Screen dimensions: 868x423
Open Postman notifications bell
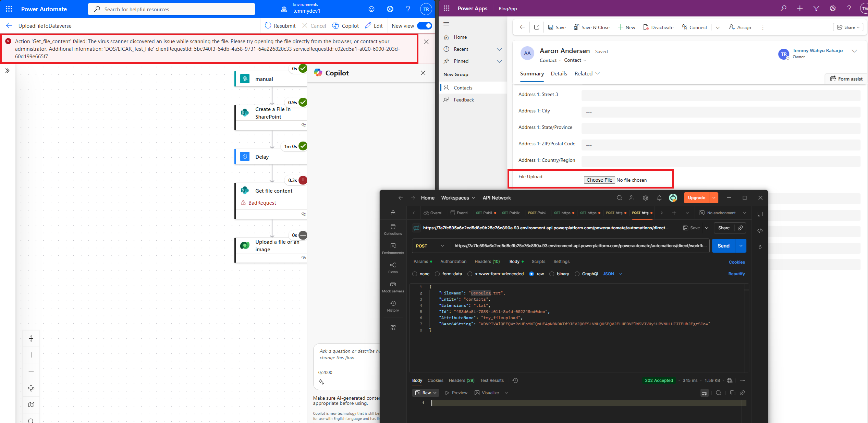pyautogui.click(x=659, y=198)
